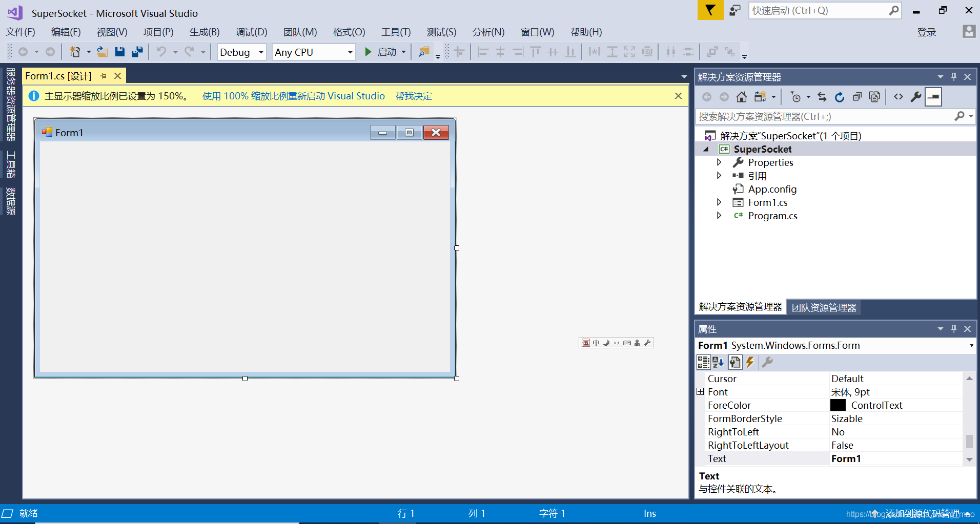Toggle the Properties page button
The height and width of the screenshot is (524, 980).
point(735,362)
